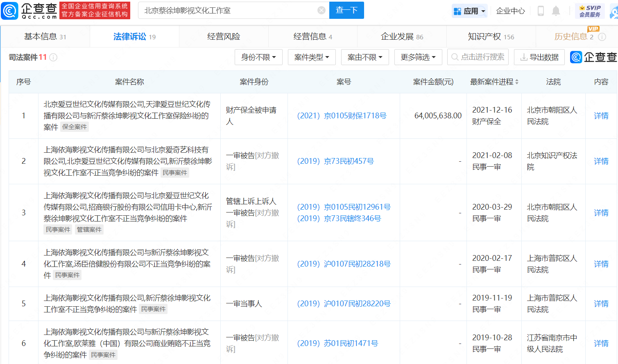Click info icon beside 司法案件 11
This screenshot has width=618, height=364.
click(x=53, y=57)
